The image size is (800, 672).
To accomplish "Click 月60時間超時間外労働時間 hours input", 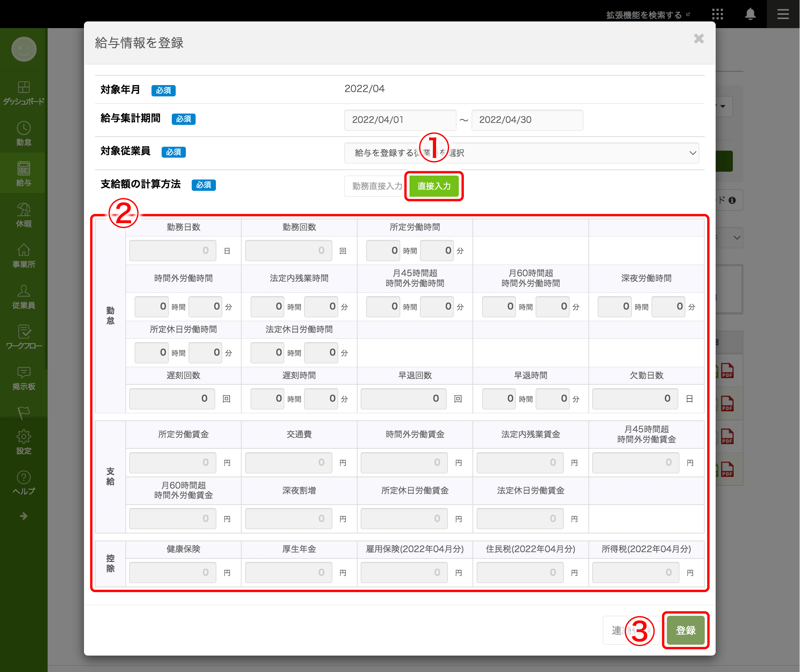I will [499, 306].
